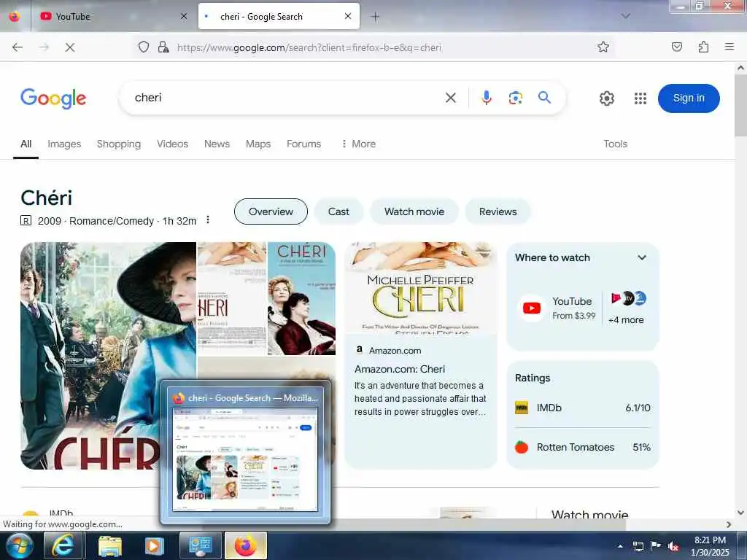Viewport: 747px width, 560px height.
Task: Expand the list all tabs chevron
Action: (x=625, y=16)
